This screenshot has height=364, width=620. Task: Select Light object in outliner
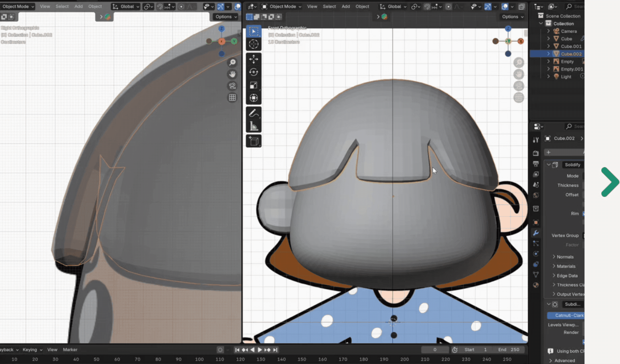(x=566, y=77)
